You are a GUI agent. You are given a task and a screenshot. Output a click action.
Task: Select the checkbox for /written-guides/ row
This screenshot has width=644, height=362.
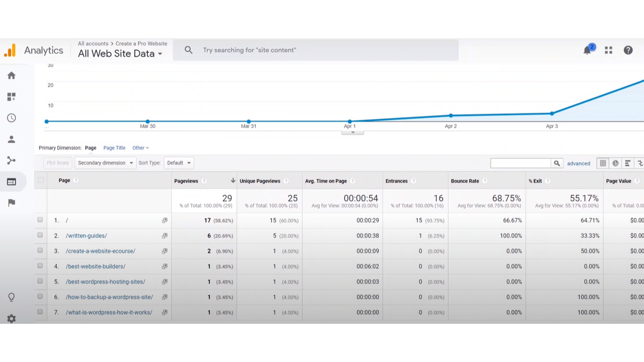pos(40,235)
